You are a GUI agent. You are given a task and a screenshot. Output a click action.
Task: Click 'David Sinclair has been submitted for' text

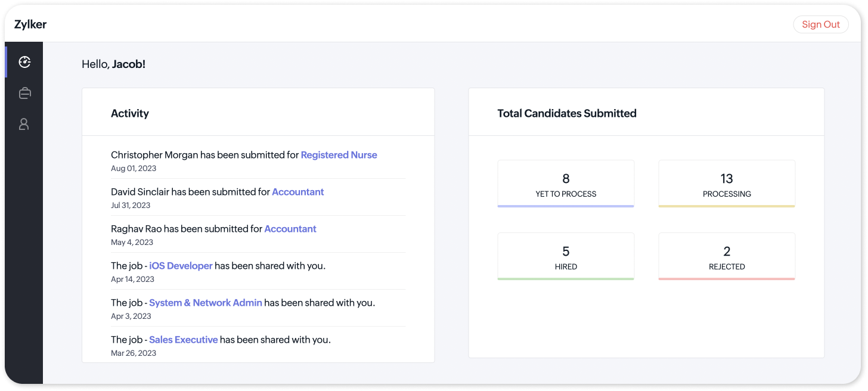190,192
